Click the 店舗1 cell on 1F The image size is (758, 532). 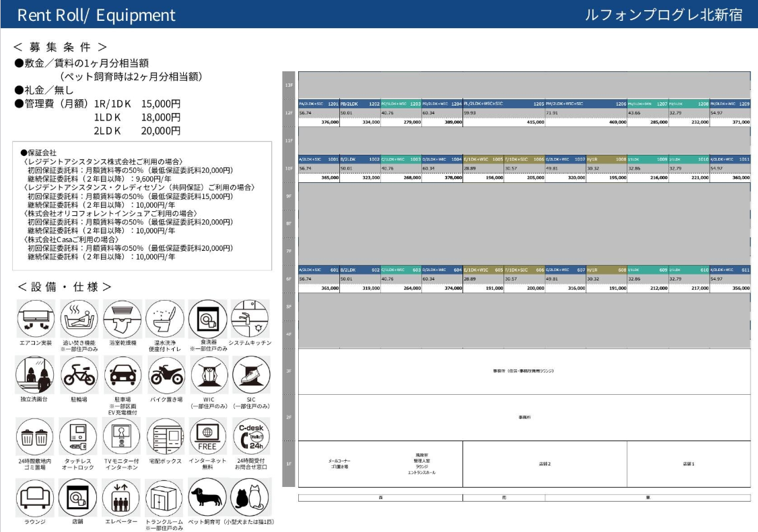pyautogui.click(x=688, y=464)
